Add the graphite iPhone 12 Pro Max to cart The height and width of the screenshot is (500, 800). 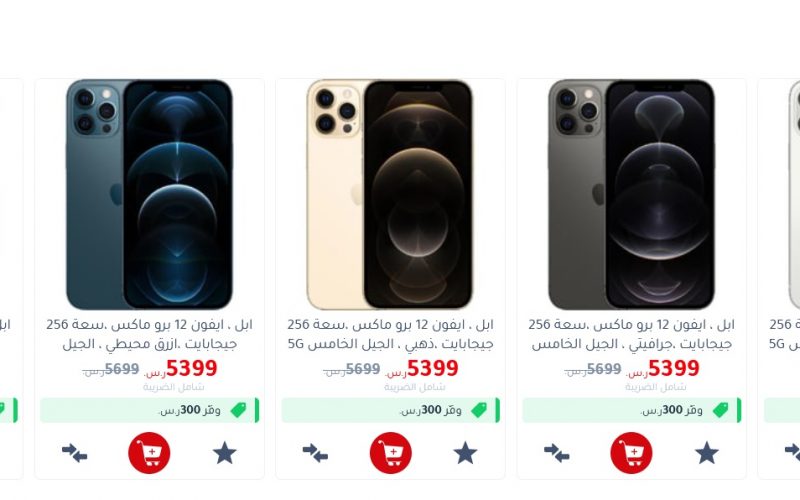tap(631, 453)
